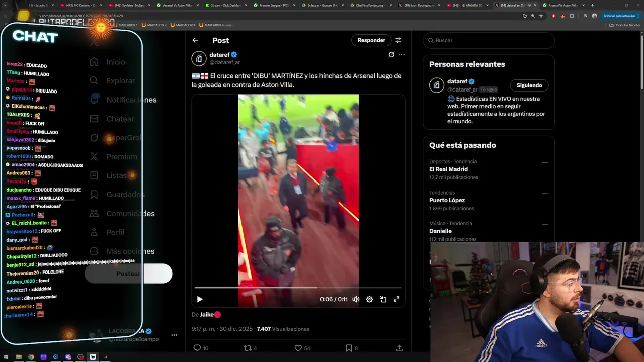This screenshot has width=644, height=362.
Task: Share the post via share icon
Action: coord(399,348)
